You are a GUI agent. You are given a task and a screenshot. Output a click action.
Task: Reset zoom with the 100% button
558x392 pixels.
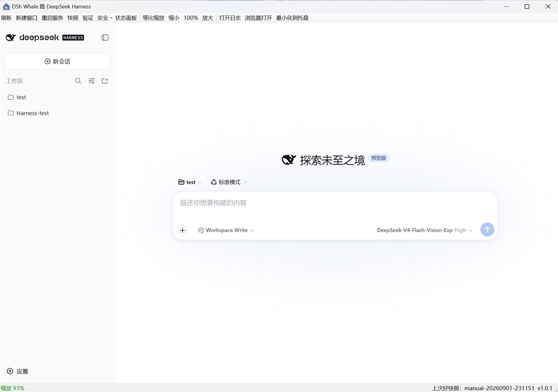click(x=191, y=18)
